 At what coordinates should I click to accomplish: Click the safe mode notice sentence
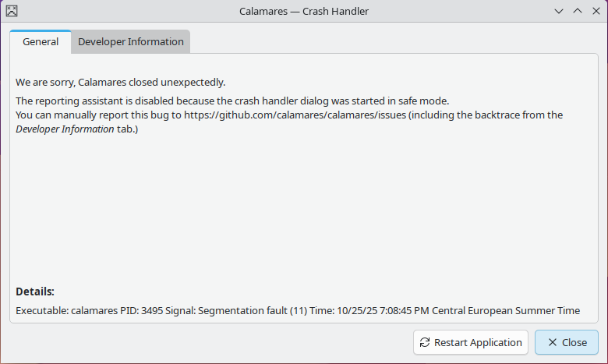point(232,101)
